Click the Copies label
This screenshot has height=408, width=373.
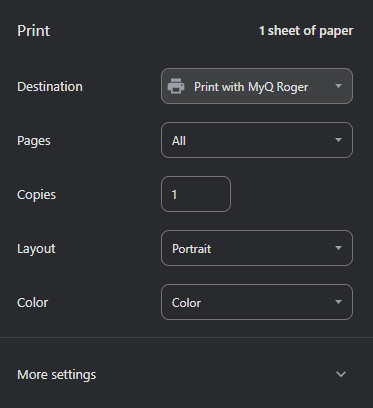[36, 195]
